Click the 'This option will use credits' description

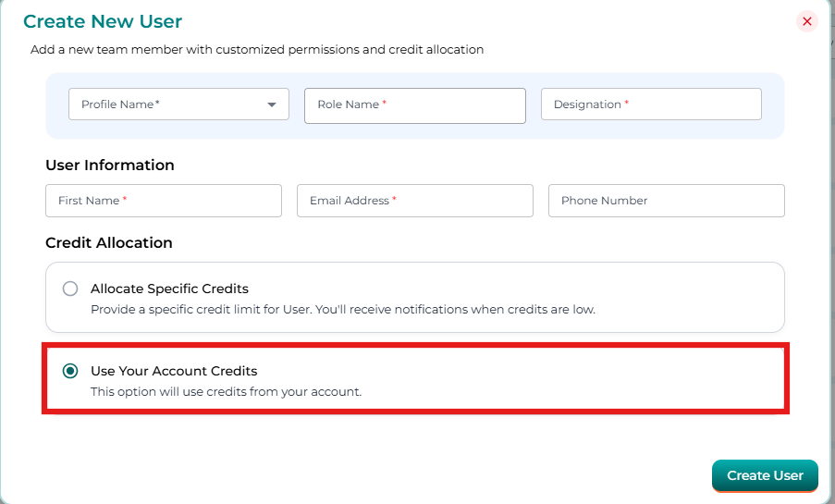click(226, 391)
